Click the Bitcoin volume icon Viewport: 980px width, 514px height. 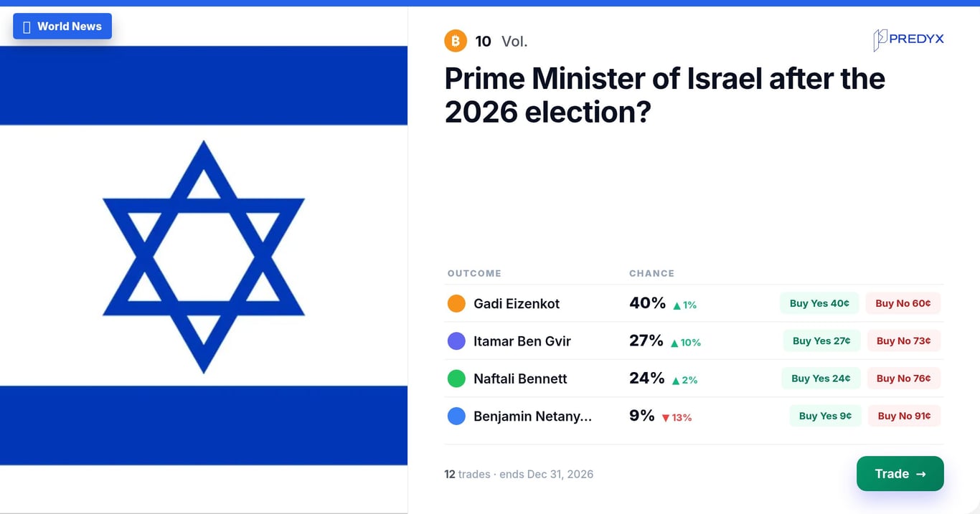tap(456, 41)
